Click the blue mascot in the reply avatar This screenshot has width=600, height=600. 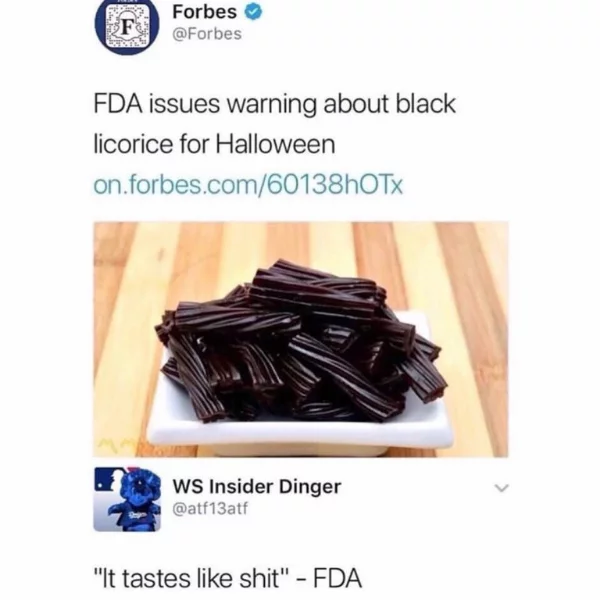pyautogui.click(x=136, y=501)
